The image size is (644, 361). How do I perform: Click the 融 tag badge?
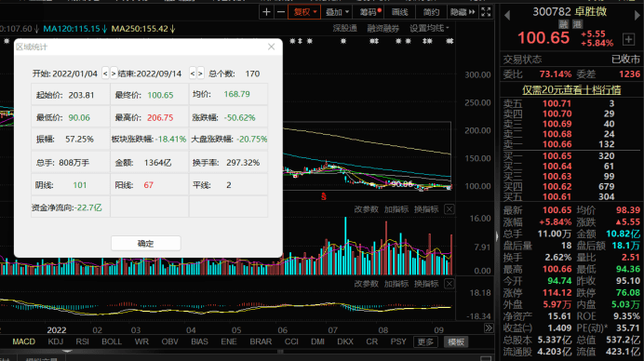pyautogui.click(x=564, y=24)
